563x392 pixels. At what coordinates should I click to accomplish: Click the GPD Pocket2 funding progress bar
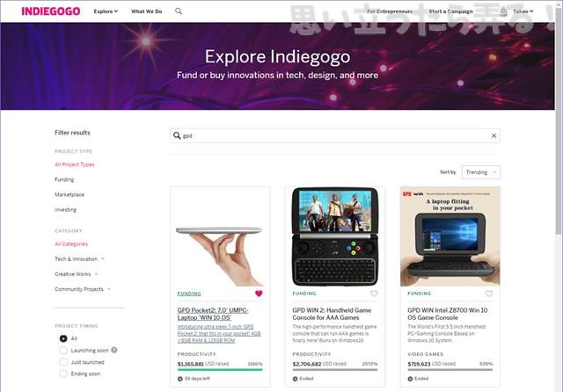(x=220, y=370)
